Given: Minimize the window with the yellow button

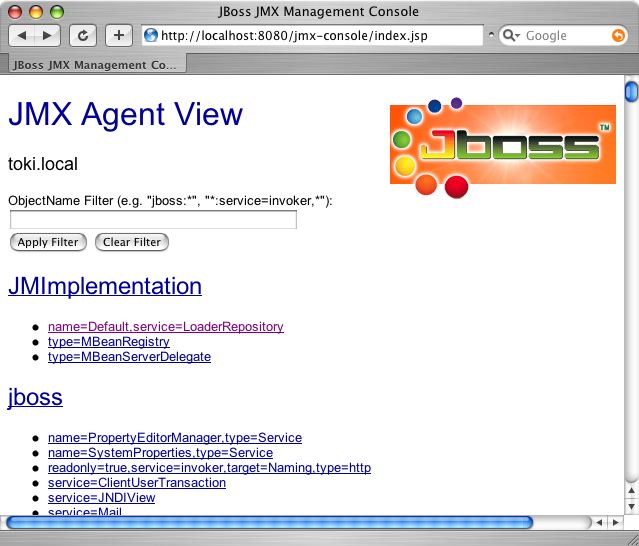Looking at the screenshot, I should pyautogui.click(x=36, y=12).
